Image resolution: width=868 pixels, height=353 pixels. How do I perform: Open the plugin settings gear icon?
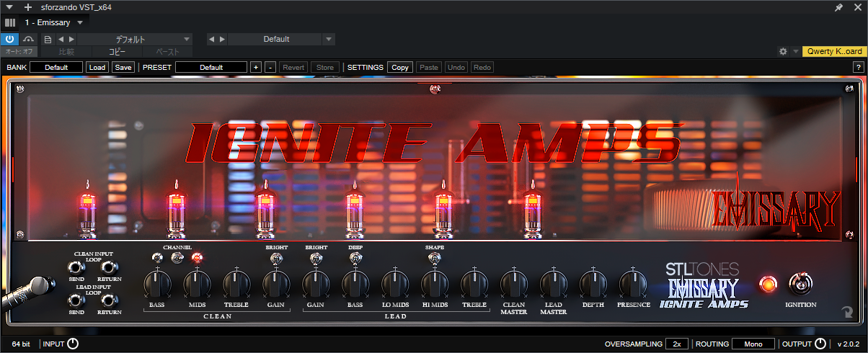(783, 52)
